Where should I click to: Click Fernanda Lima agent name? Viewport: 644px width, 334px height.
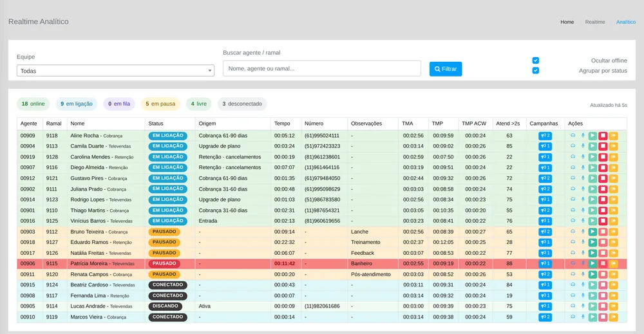pos(88,295)
